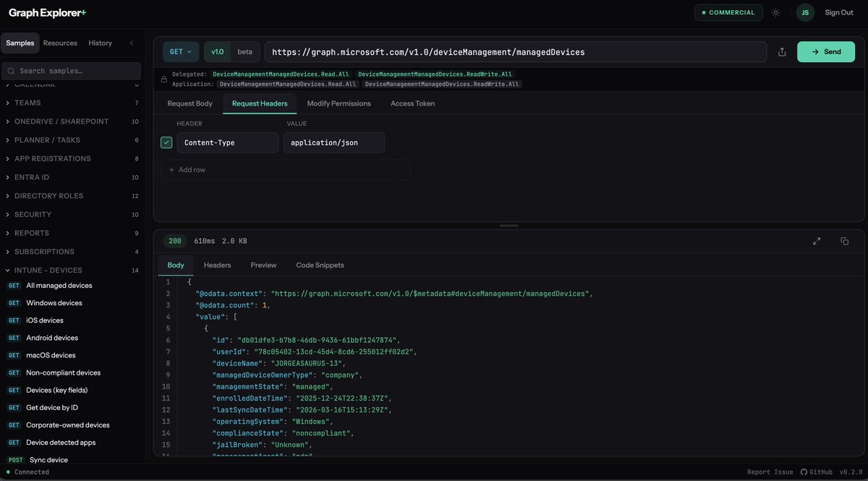The width and height of the screenshot is (868, 481).
Task: Open the Modify Permissions tab
Action: [x=339, y=103]
